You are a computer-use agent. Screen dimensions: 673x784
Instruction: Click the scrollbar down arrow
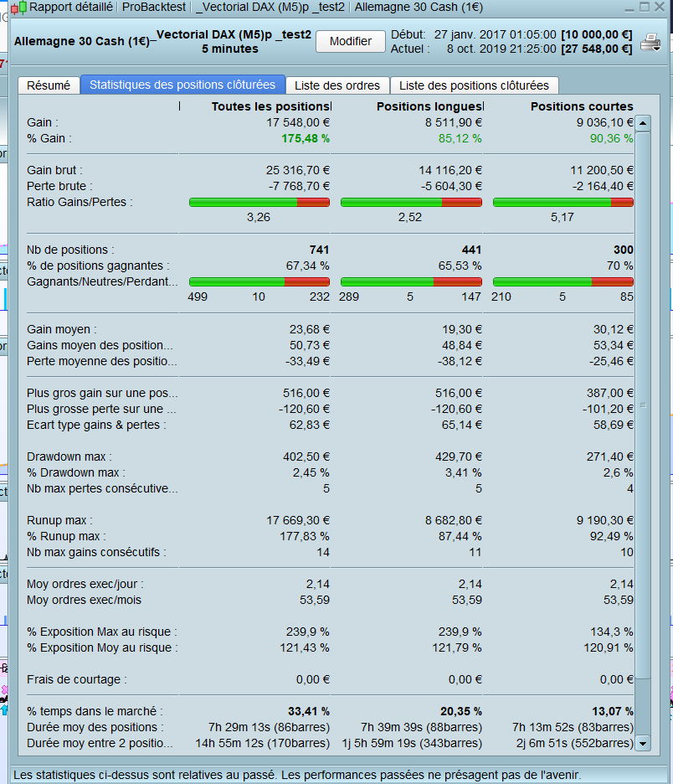pos(643,743)
